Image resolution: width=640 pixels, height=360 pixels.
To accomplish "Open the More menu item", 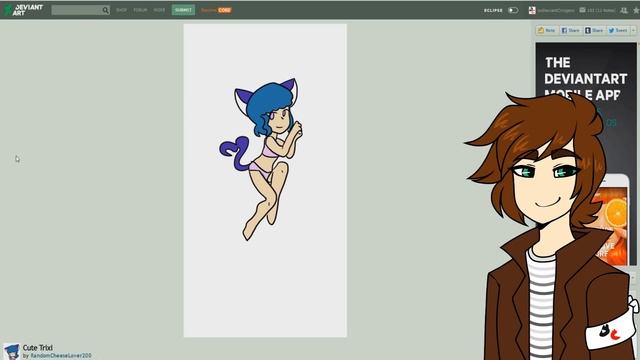I will [159, 10].
